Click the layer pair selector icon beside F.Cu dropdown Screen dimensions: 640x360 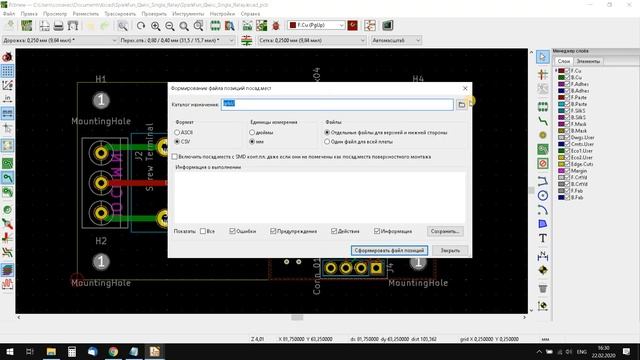click(353, 25)
